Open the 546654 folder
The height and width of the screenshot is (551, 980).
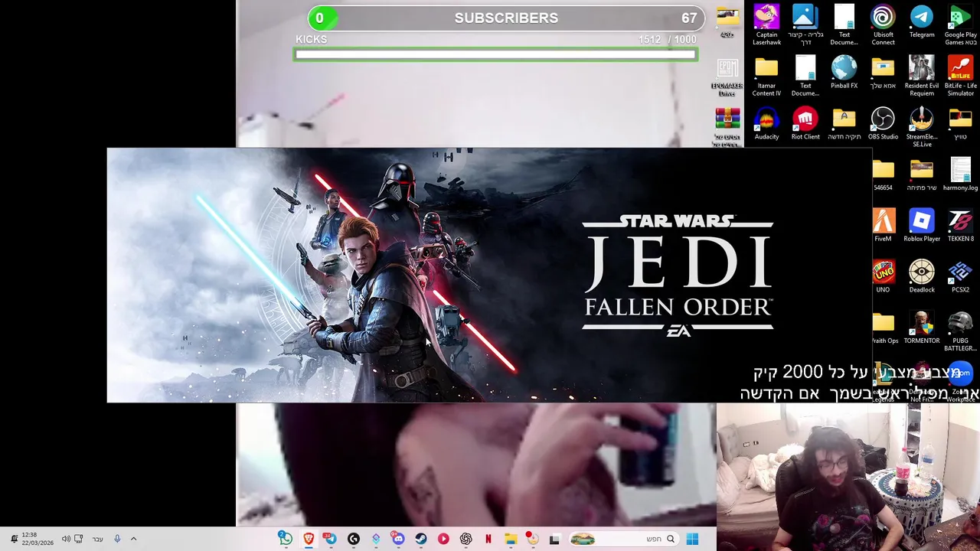(x=883, y=174)
